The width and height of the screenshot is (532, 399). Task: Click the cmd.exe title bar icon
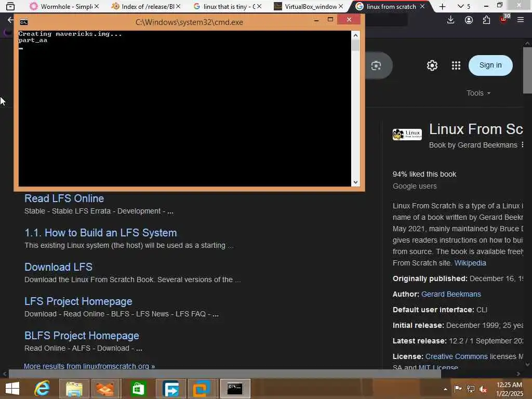click(x=24, y=22)
